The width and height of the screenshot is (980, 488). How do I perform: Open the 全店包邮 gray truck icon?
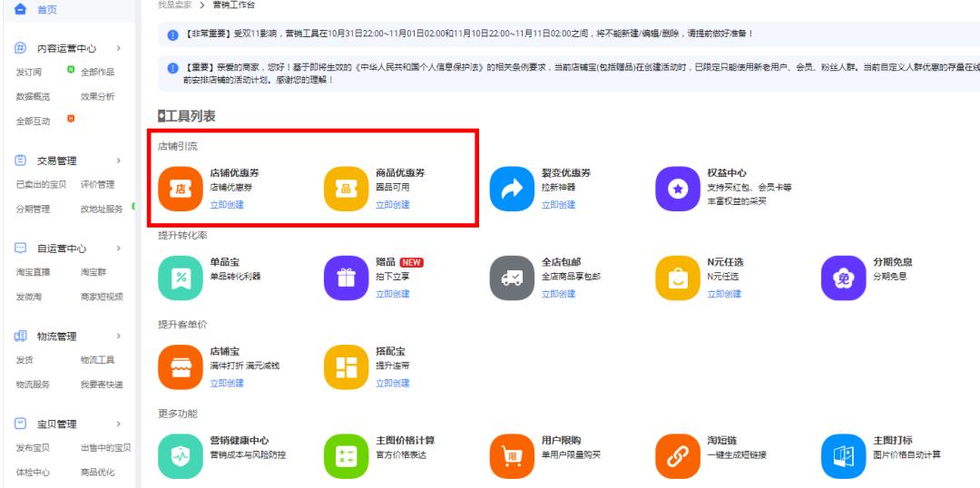[x=512, y=278]
